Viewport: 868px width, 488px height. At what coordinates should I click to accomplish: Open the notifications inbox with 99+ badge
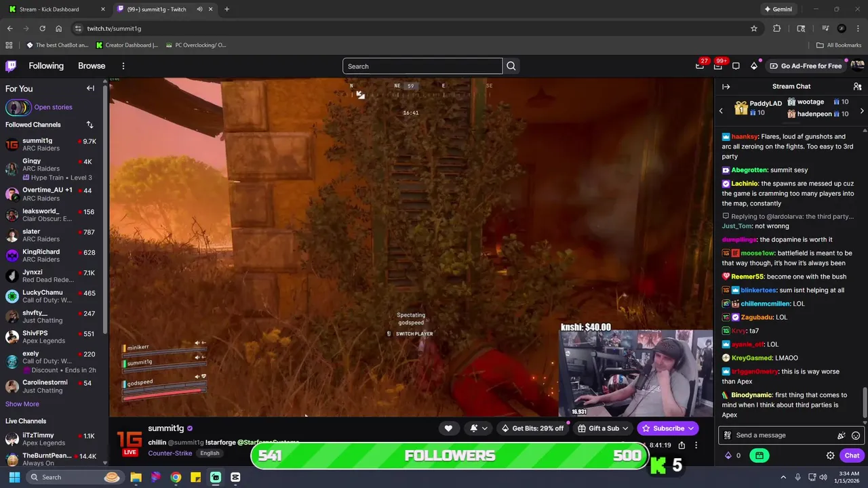(718, 66)
